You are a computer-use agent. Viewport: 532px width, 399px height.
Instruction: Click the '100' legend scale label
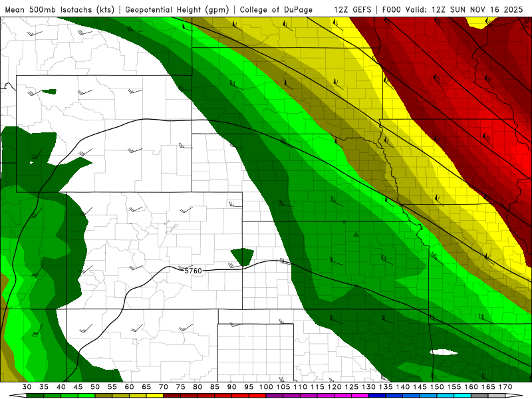coord(266,387)
